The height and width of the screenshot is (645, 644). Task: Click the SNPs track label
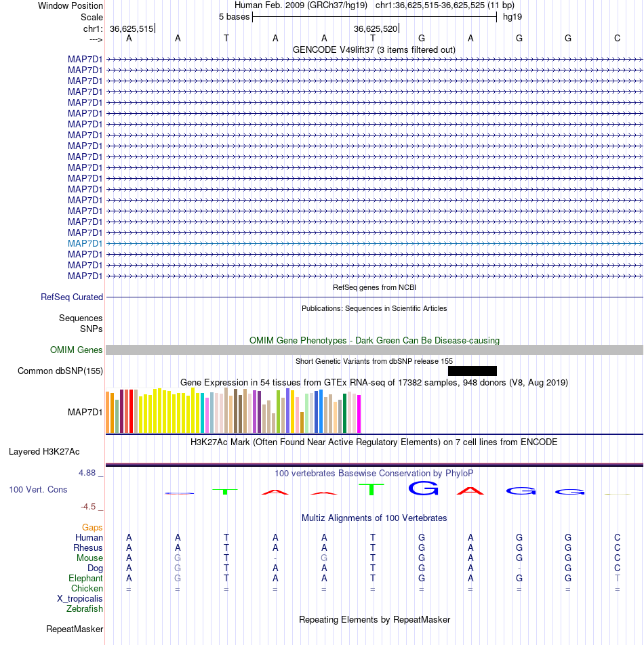click(92, 329)
